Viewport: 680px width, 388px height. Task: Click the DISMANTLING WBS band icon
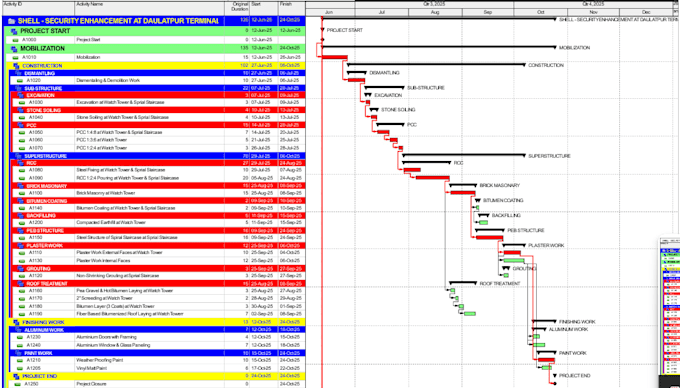pos(18,73)
